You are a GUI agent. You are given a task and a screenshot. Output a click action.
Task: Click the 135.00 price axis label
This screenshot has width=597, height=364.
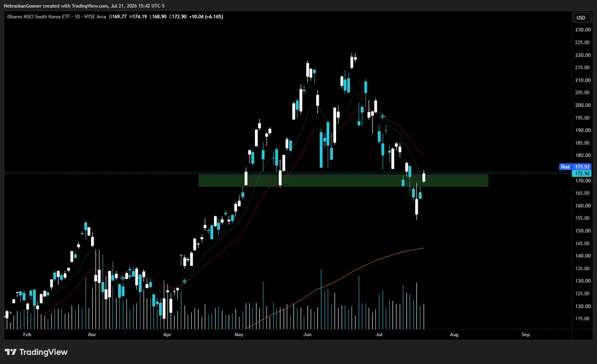[583, 268]
